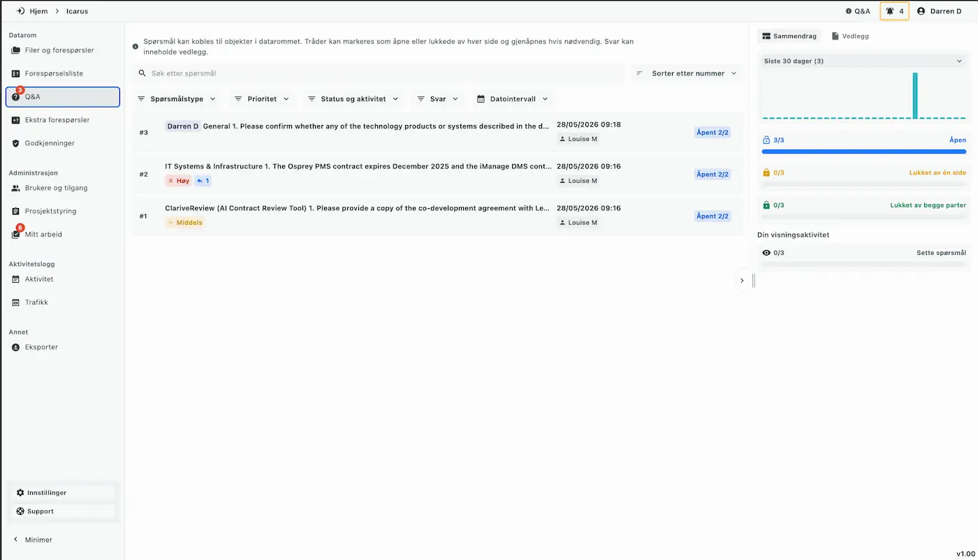
Task: Switch to Vedlegg tab
Action: coord(850,36)
